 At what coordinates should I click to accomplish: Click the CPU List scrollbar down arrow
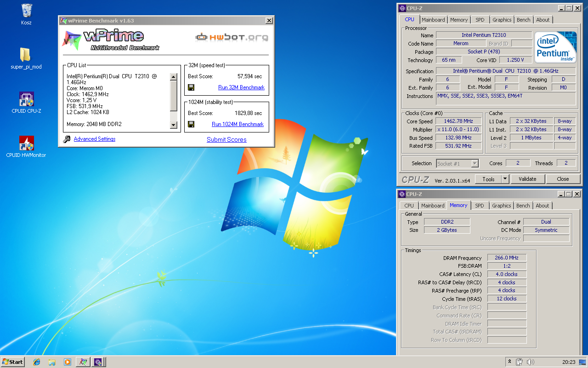[x=173, y=125]
